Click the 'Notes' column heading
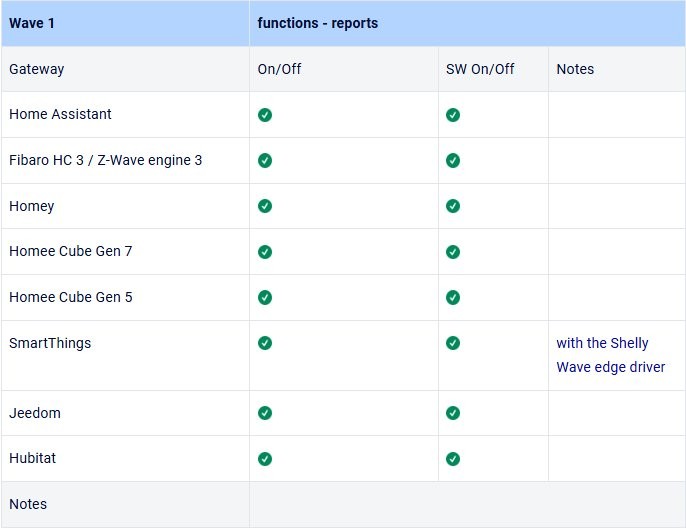Viewport: 686px width, 530px height. click(x=575, y=69)
